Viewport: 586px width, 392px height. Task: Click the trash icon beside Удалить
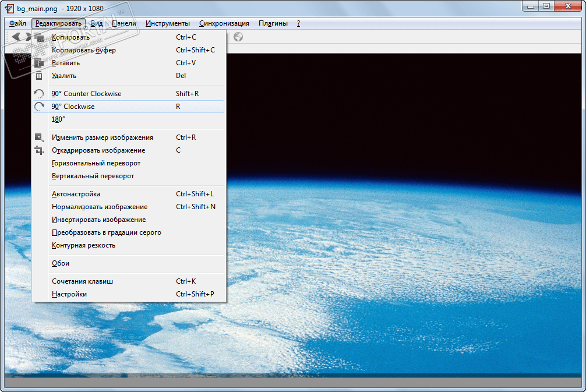[39, 76]
